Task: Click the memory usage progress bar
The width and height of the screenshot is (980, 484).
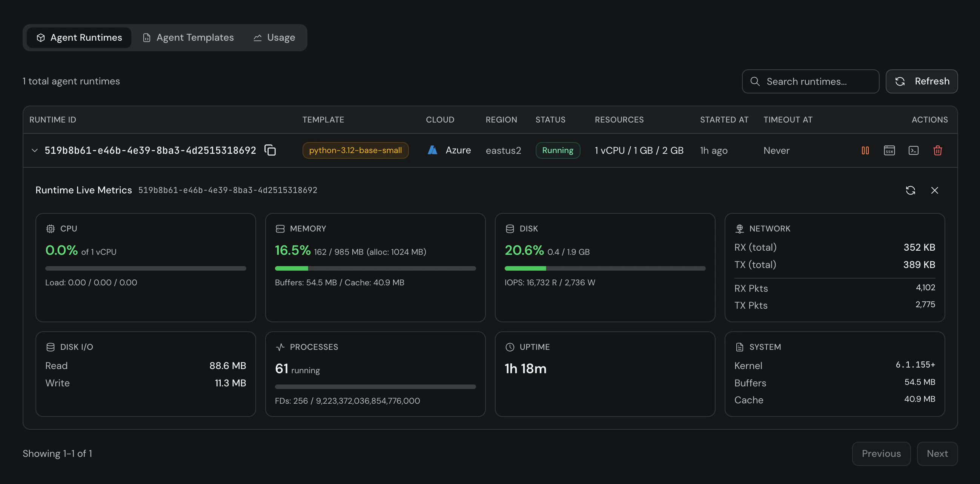Action: tap(375, 268)
